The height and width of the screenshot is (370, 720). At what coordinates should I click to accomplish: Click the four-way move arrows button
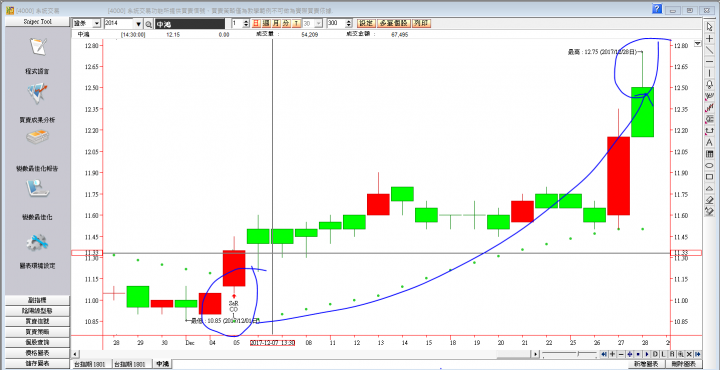point(630,354)
